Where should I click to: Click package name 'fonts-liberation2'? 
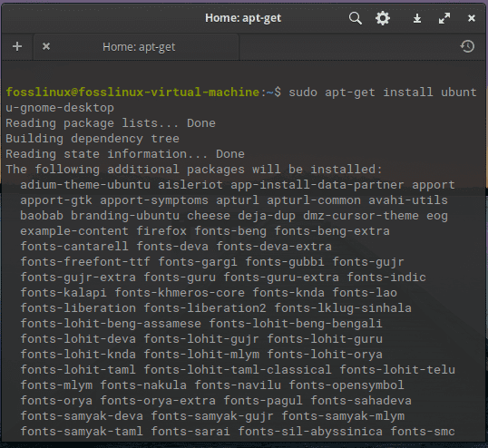205,308
